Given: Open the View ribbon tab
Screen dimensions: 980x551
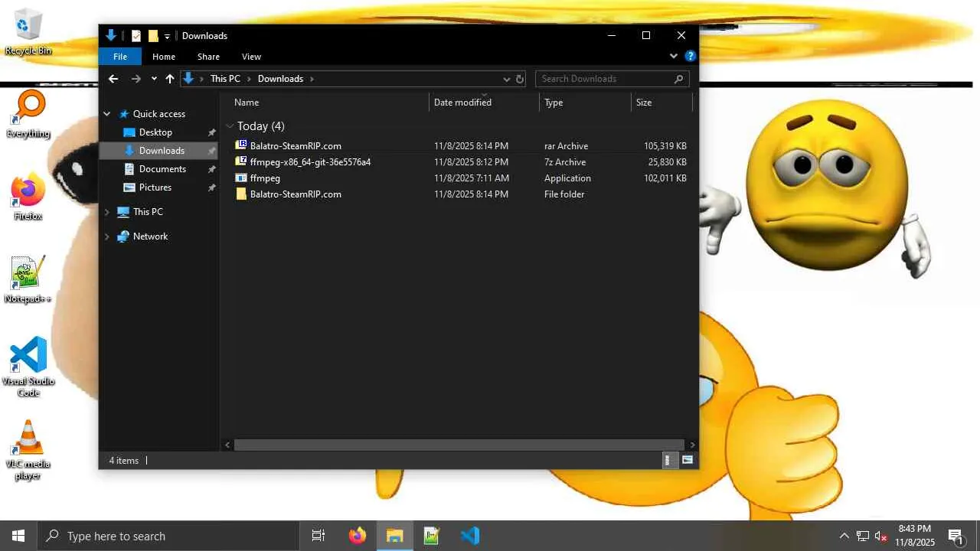Looking at the screenshot, I should coord(251,57).
